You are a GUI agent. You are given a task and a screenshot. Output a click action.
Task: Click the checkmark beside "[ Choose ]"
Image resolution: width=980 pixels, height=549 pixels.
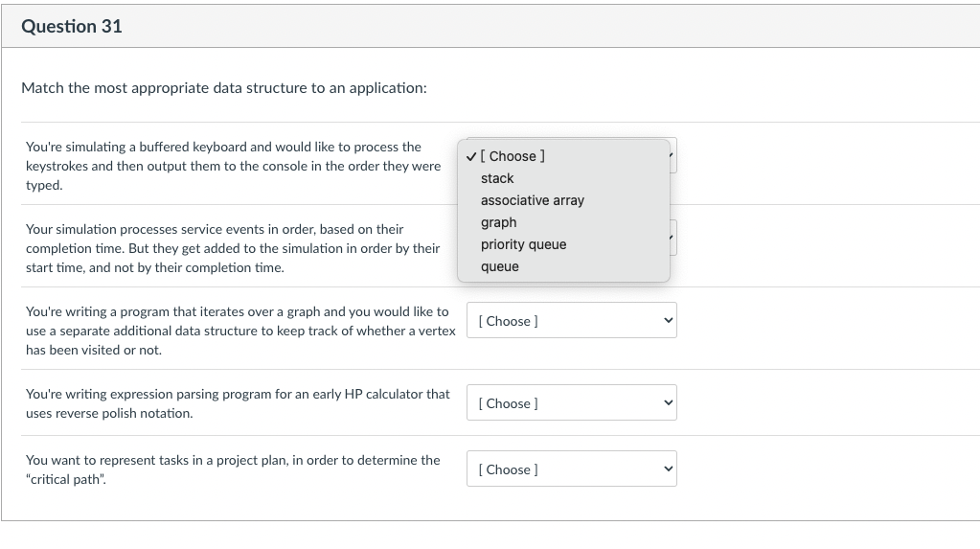point(470,156)
